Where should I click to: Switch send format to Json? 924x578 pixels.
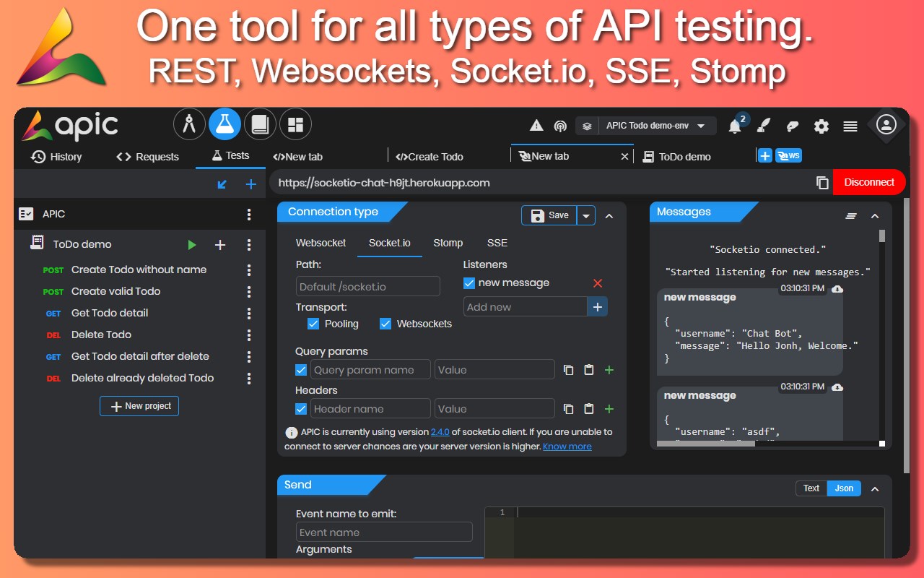844,488
